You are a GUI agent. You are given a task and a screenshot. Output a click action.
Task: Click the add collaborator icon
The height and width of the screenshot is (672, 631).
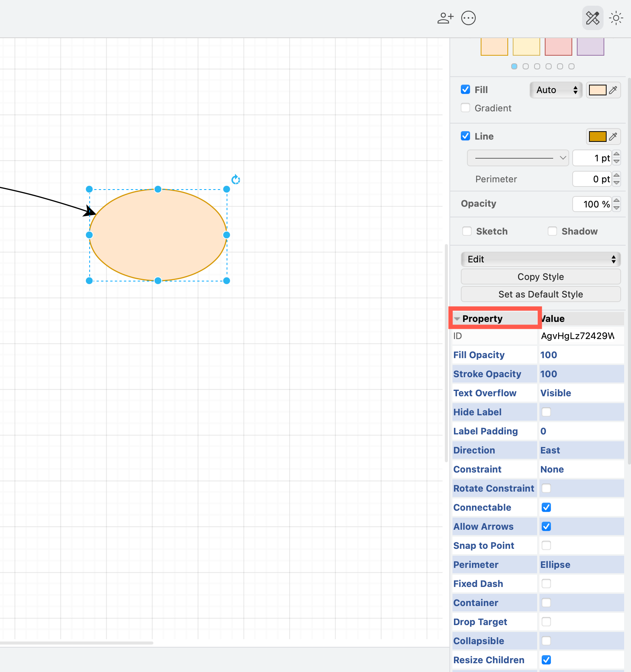point(445,18)
